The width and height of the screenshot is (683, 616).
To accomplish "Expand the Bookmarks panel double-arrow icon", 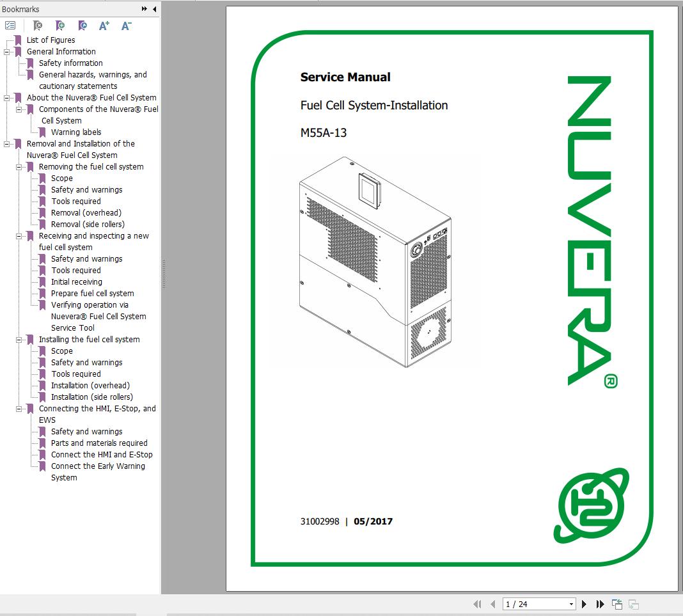I will (144, 9).
